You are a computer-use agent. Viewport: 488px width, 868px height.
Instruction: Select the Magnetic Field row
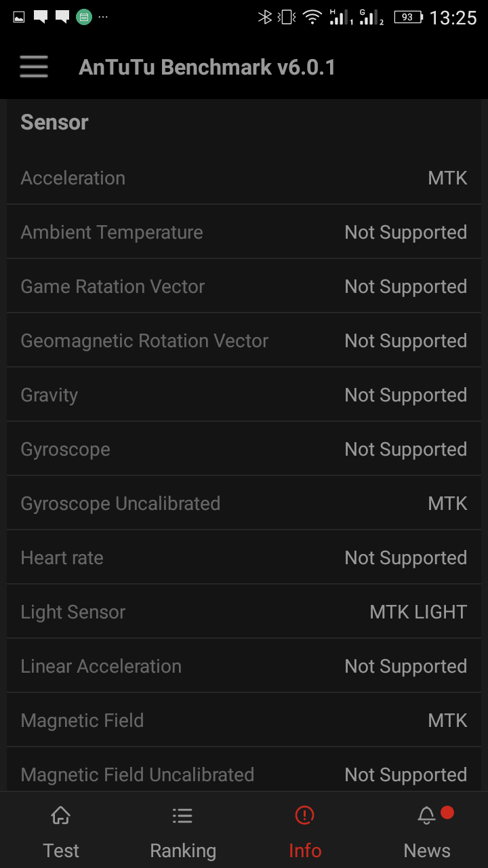(244, 720)
